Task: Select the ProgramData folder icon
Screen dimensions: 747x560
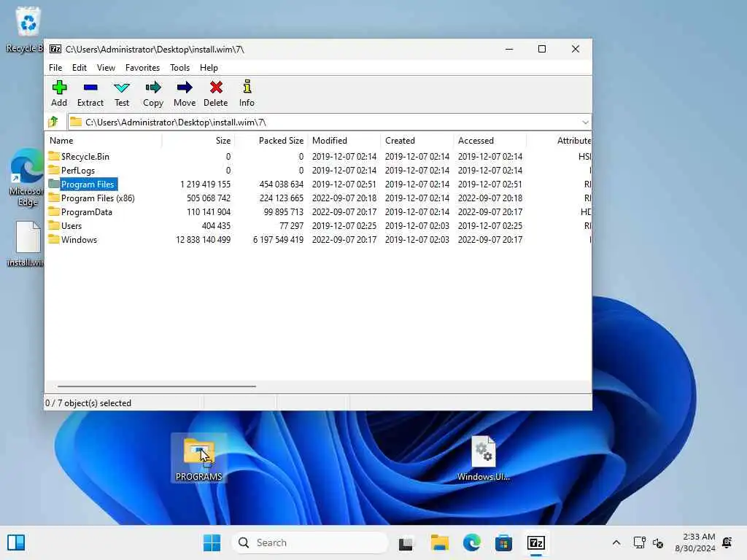Action: click(54, 211)
